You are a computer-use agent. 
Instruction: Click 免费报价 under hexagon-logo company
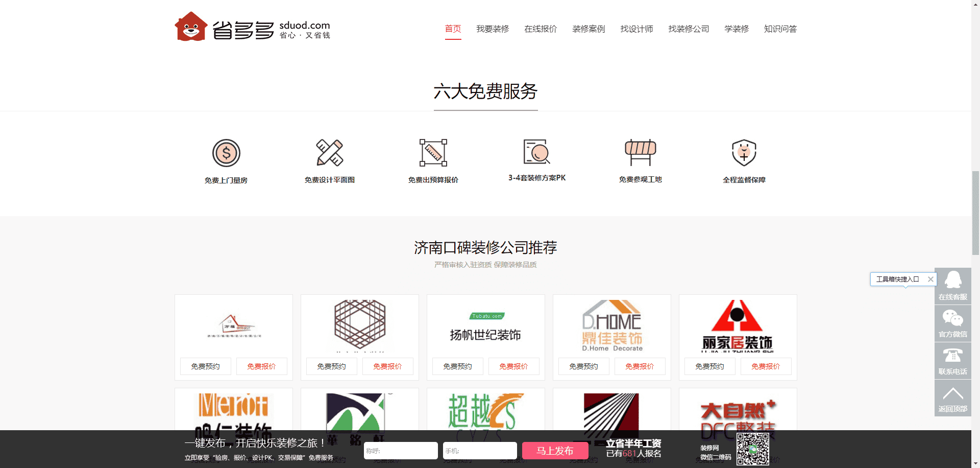[x=388, y=366]
